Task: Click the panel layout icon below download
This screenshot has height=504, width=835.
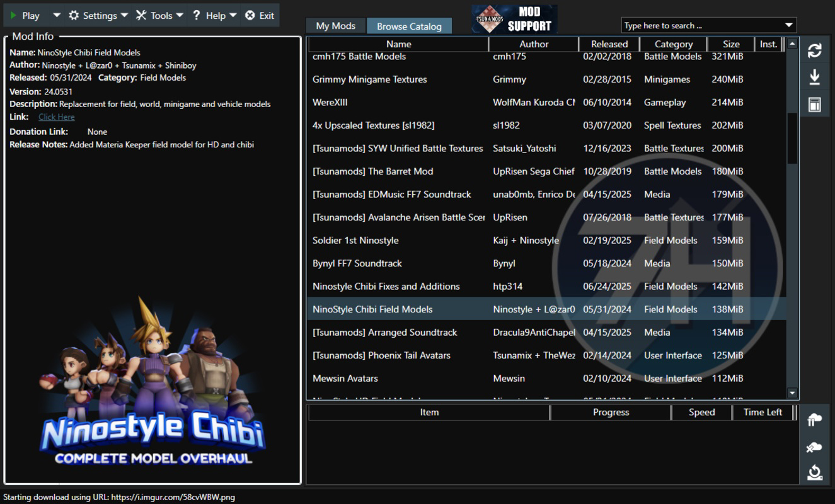Action: [814, 105]
